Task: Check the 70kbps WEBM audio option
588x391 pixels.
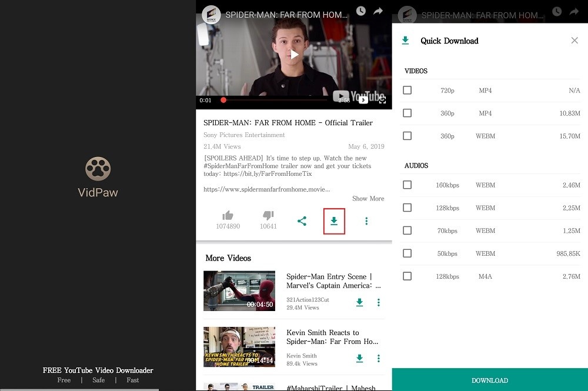Action: point(407,230)
